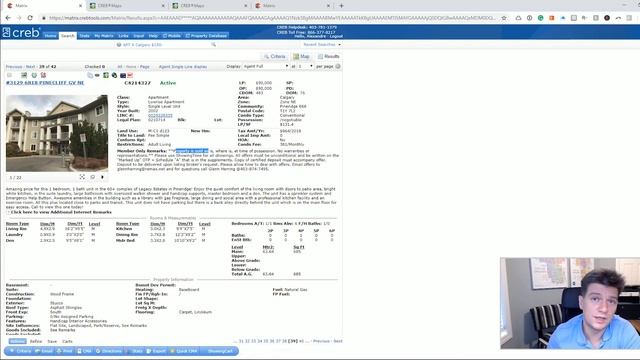Go to Next listing link at top
The image size is (640, 360).
[x=31, y=67]
